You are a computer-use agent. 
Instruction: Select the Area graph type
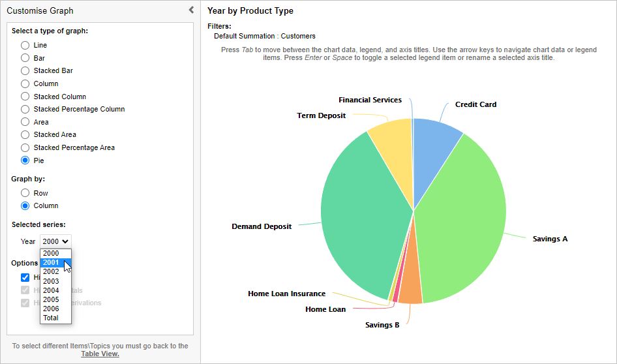(25, 122)
